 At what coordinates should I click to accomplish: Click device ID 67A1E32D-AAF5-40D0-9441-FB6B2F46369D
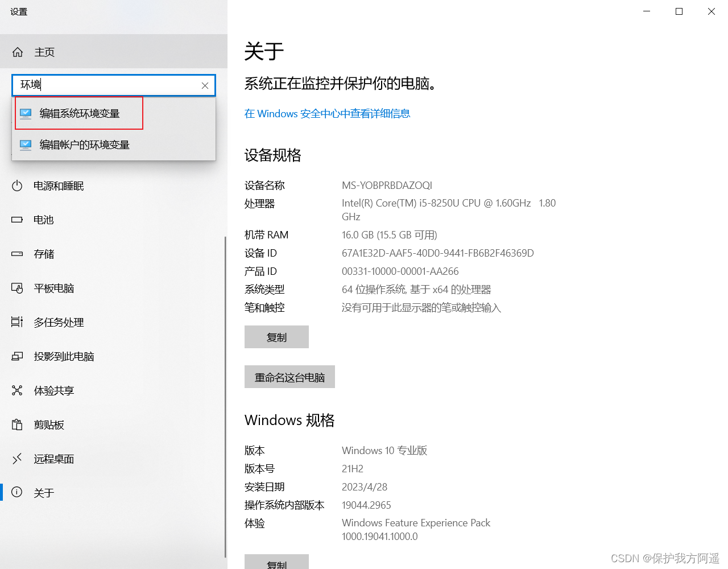point(438,253)
